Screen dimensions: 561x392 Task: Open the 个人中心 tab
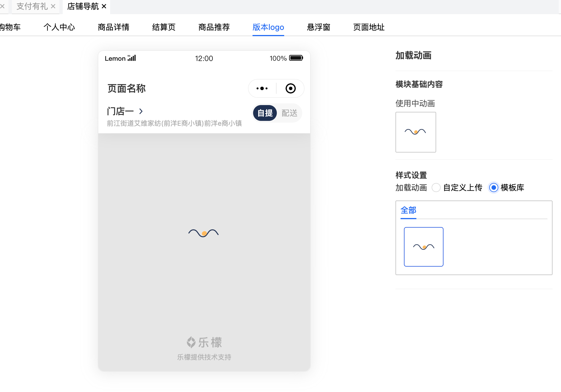click(59, 27)
